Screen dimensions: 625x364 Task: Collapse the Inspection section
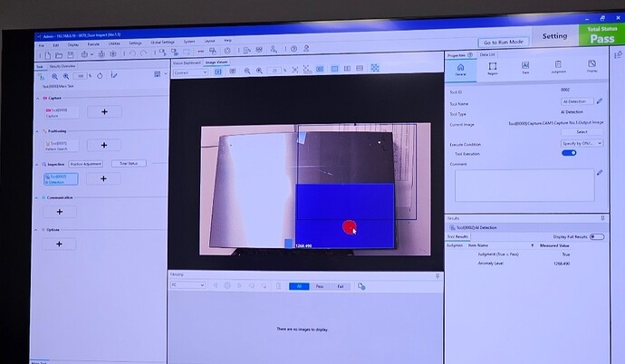click(37, 165)
